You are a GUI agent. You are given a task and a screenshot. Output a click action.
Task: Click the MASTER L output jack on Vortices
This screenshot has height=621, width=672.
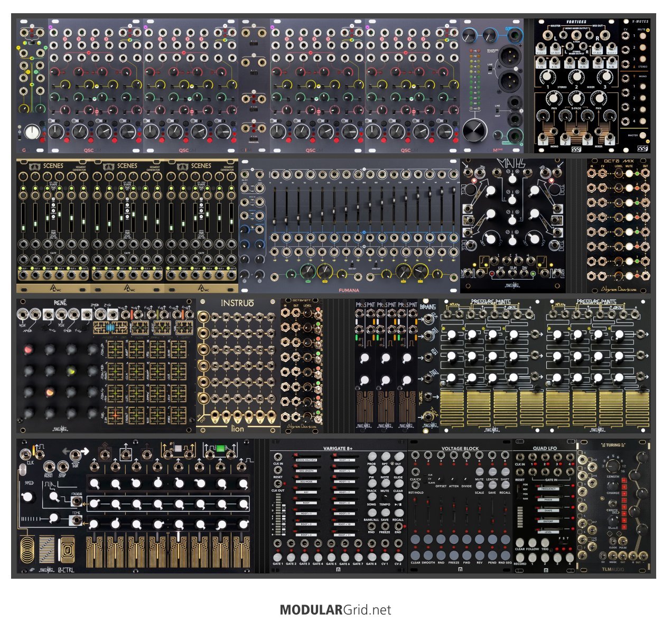(548, 35)
